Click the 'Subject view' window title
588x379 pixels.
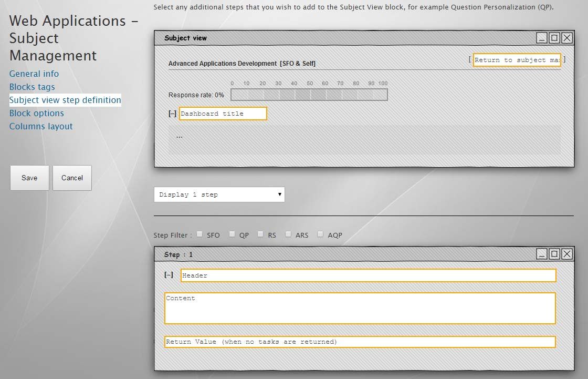pos(186,38)
